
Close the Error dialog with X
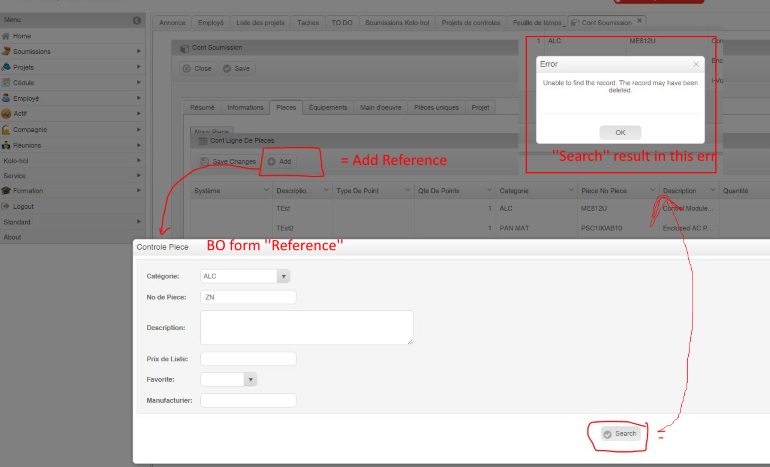click(x=696, y=64)
